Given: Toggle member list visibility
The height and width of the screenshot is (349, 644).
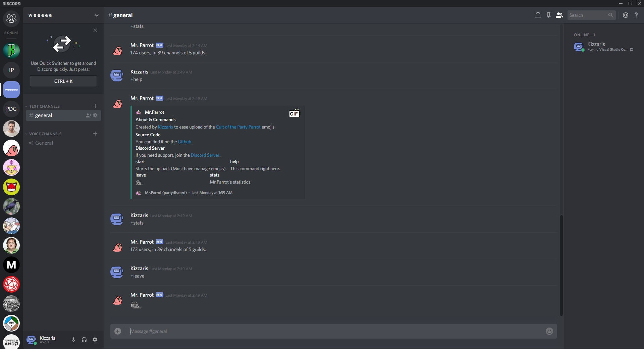Looking at the screenshot, I should [559, 15].
